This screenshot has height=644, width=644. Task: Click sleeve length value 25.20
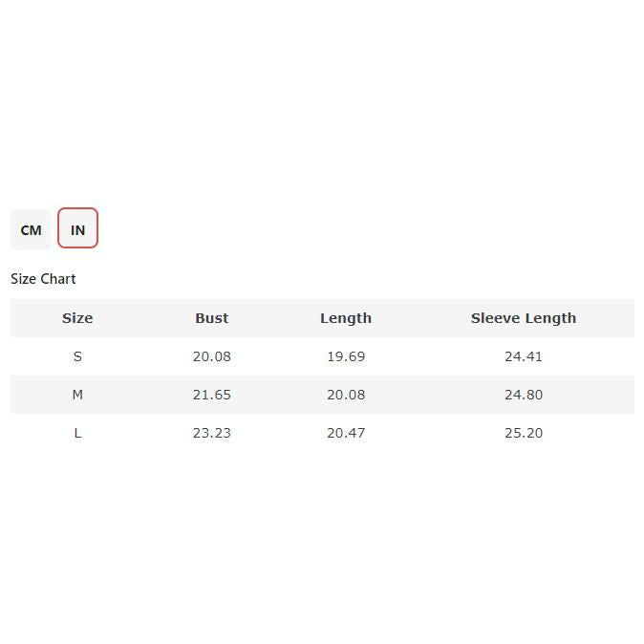[524, 433]
